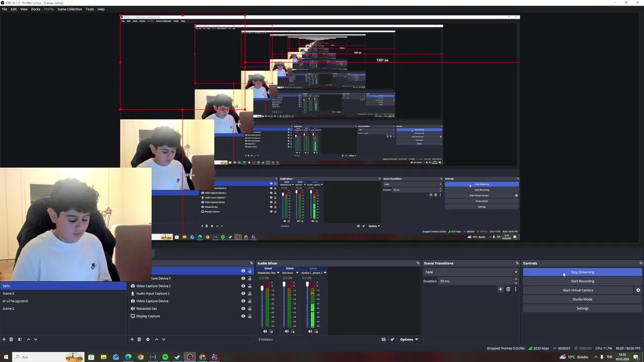Open the Tools menu
This screenshot has width=644, height=362.
click(90, 9)
